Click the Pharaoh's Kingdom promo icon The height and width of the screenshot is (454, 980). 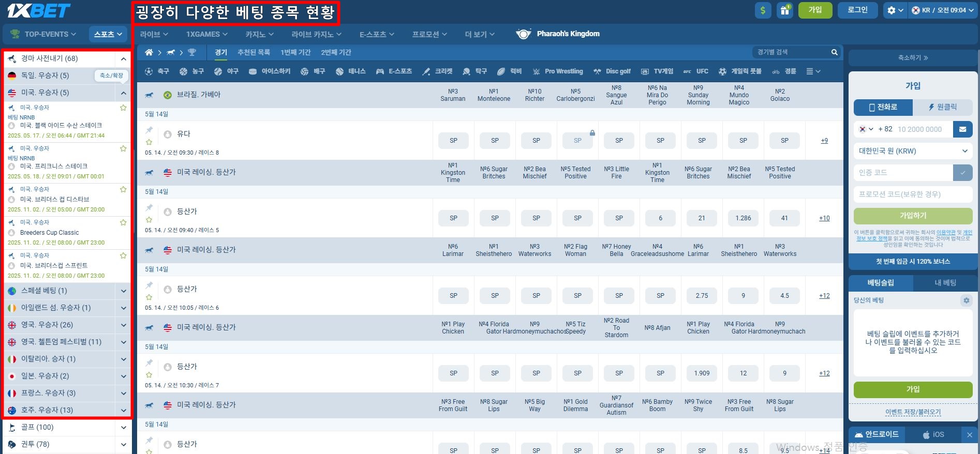click(523, 34)
